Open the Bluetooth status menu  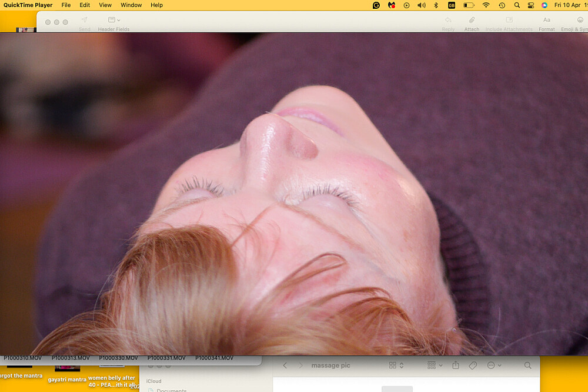click(x=436, y=5)
